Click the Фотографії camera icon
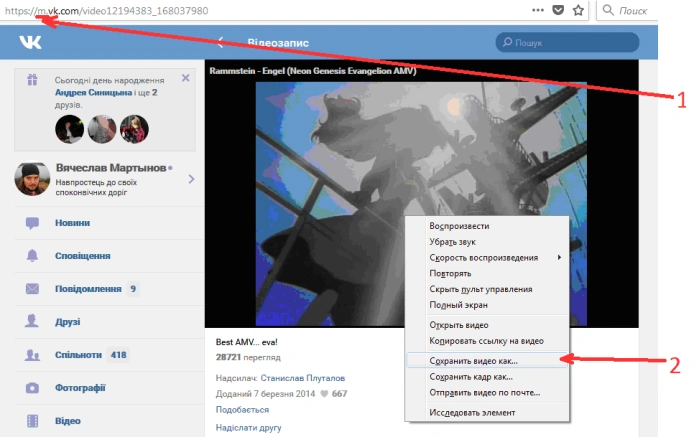 click(32, 388)
